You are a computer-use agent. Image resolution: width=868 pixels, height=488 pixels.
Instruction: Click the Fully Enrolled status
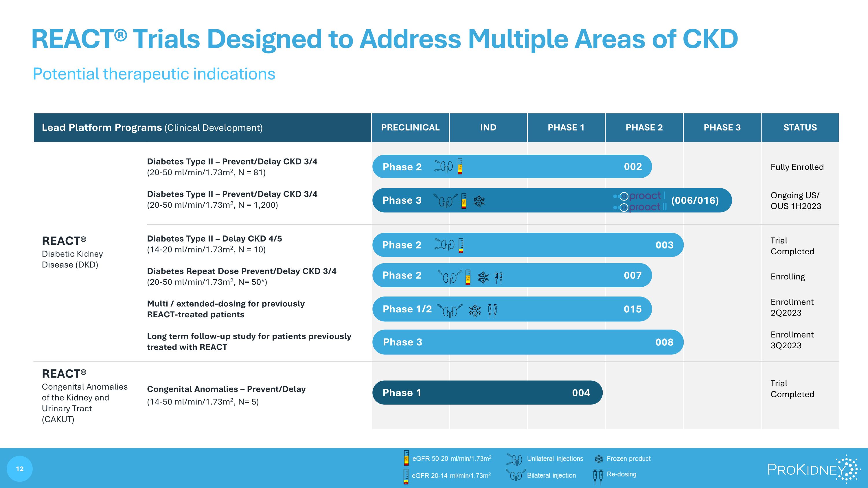(x=797, y=167)
